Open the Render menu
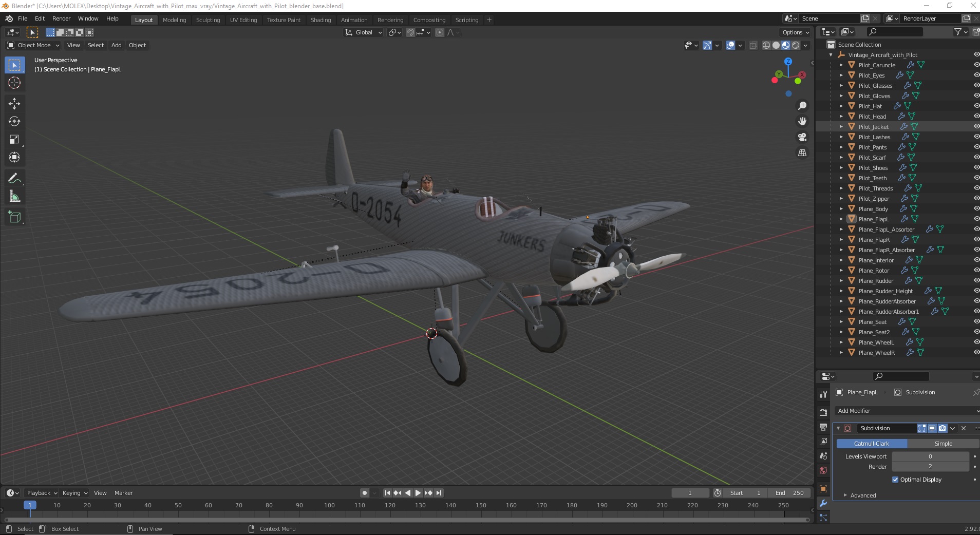This screenshot has width=980, height=535. pos(61,18)
